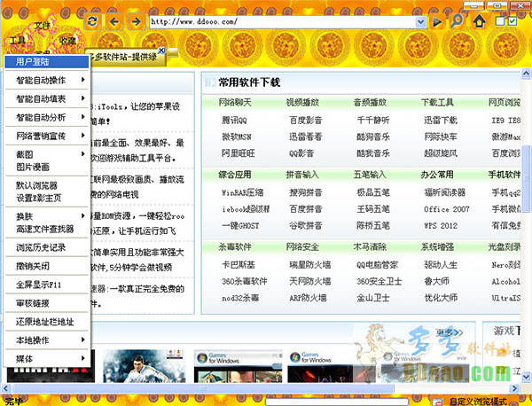Open the Office 2007 link
The height and width of the screenshot is (406, 532).
(447, 209)
